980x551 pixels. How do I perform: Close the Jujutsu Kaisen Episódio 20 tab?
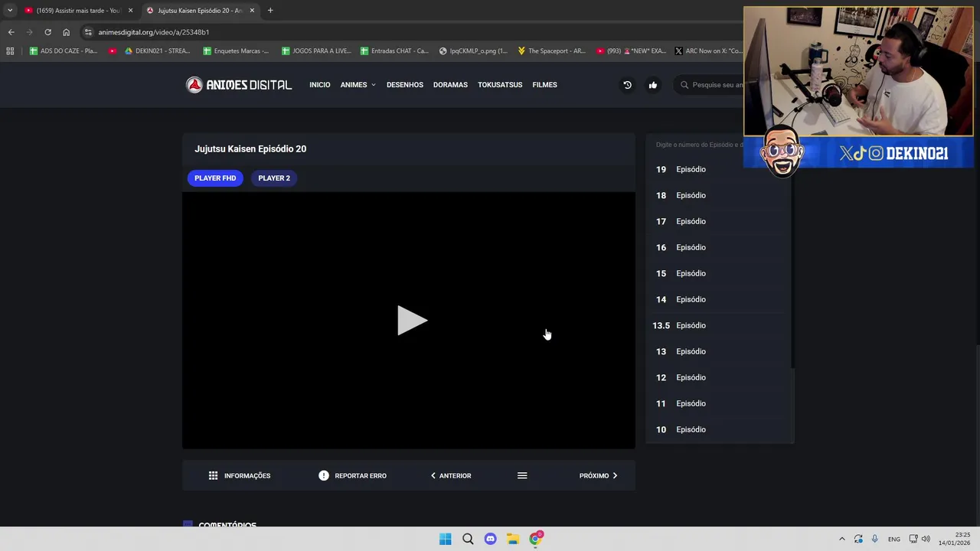point(252,11)
